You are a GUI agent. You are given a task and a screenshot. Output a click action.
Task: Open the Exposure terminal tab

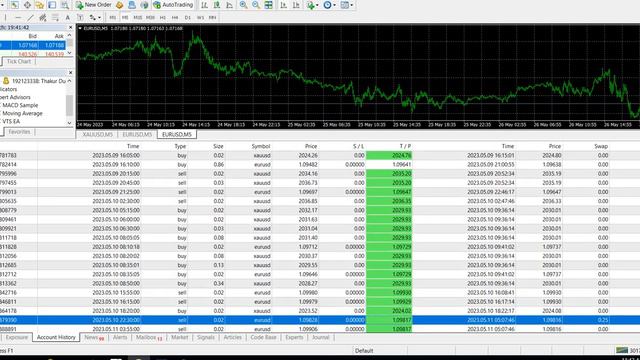click(x=17, y=337)
